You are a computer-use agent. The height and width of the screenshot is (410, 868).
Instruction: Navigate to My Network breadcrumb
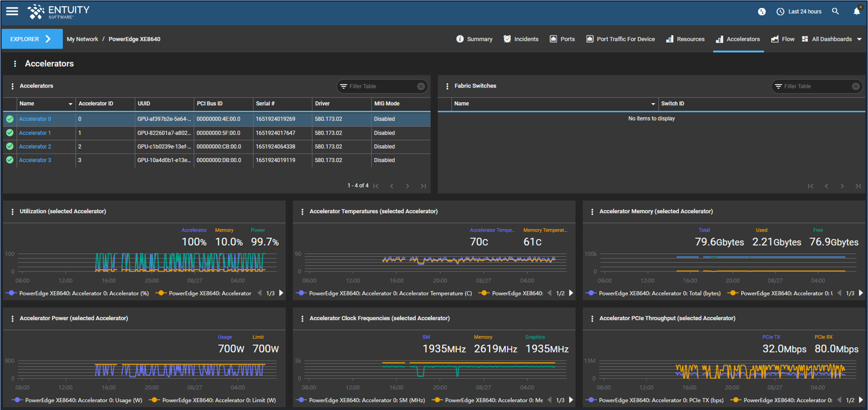pyautogui.click(x=82, y=39)
